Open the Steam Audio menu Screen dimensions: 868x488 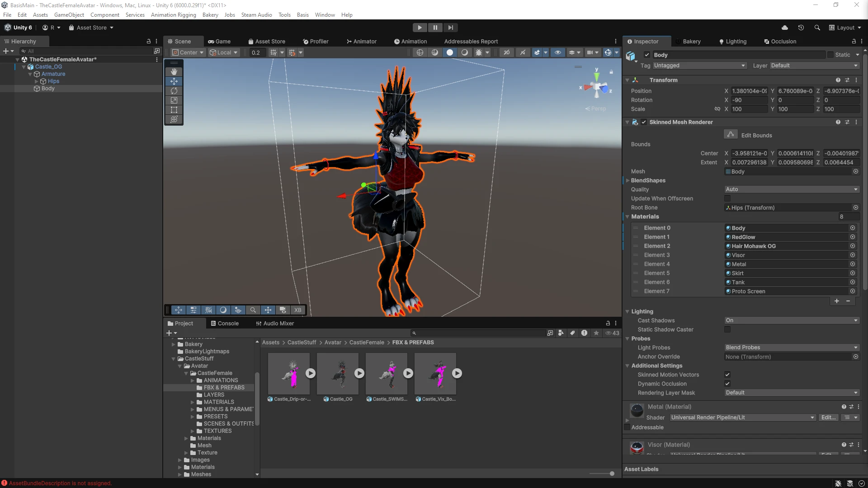tap(256, 14)
